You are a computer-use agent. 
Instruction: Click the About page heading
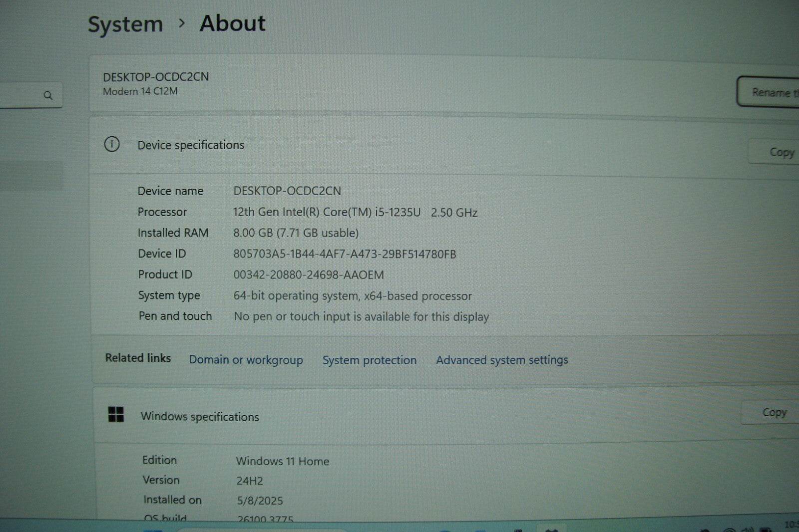[232, 23]
